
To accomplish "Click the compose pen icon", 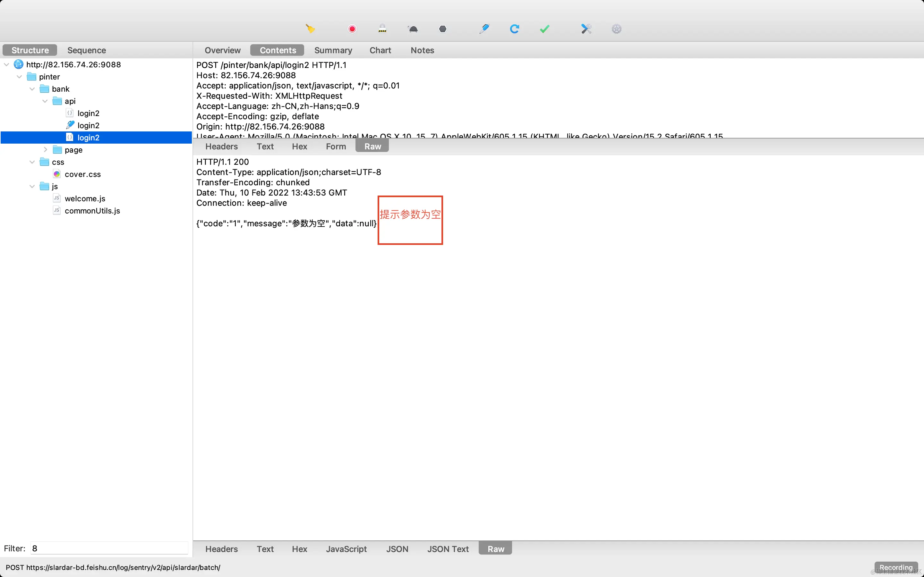I will click(484, 29).
